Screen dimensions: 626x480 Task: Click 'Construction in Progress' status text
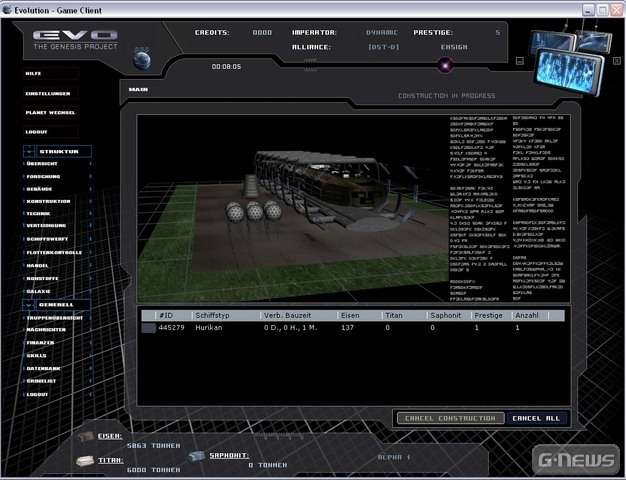tap(446, 96)
